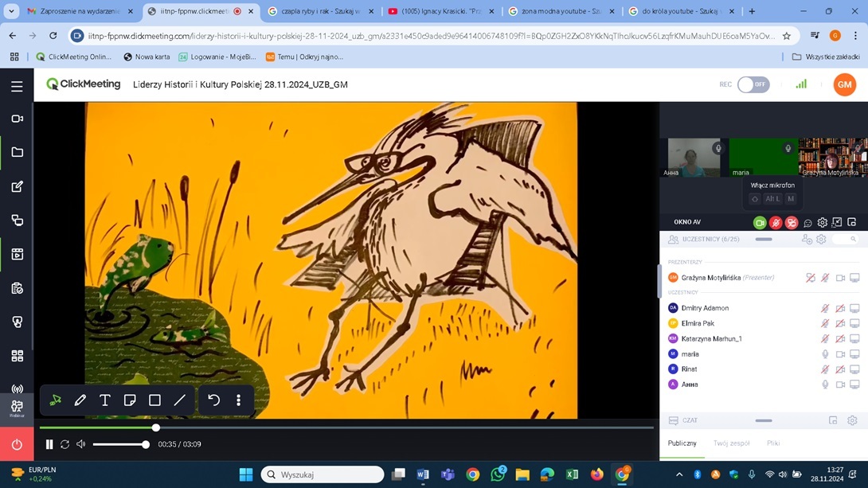Toggle Katarzyna Marhun_1's microphone
Viewport: 868px width, 488px height.
point(825,338)
